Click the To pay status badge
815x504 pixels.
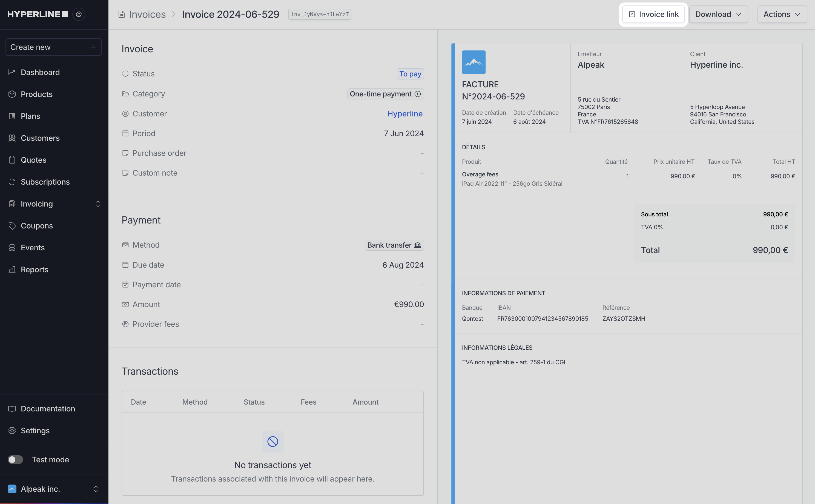(x=410, y=74)
